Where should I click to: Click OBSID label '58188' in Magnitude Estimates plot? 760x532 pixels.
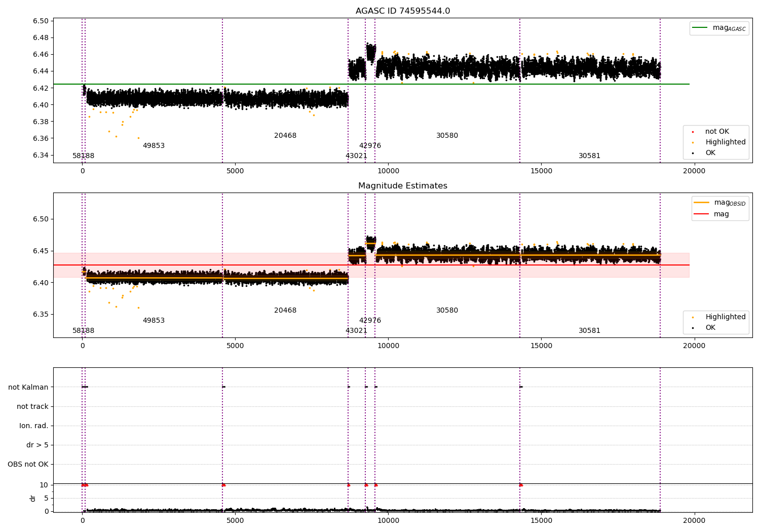[83, 331]
